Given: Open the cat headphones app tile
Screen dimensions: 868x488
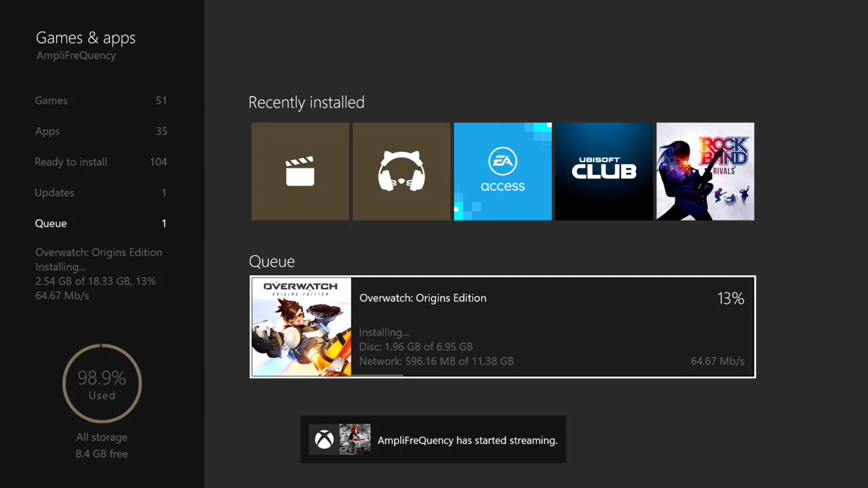Looking at the screenshot, I should [x=402, y=172].
